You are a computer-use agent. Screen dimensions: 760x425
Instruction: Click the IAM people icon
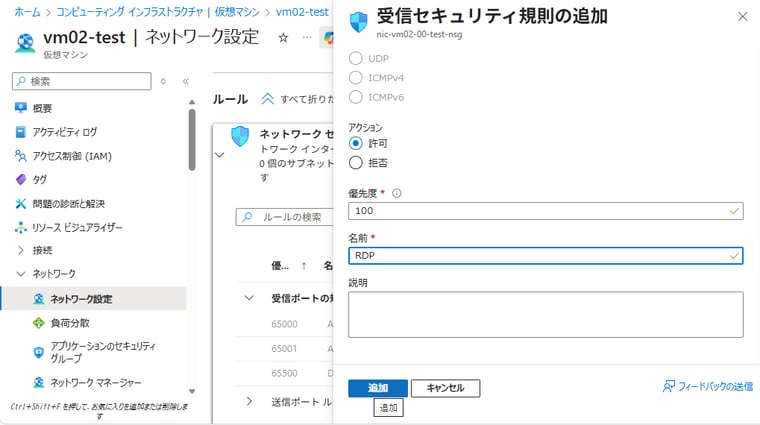tap(20, 156)
